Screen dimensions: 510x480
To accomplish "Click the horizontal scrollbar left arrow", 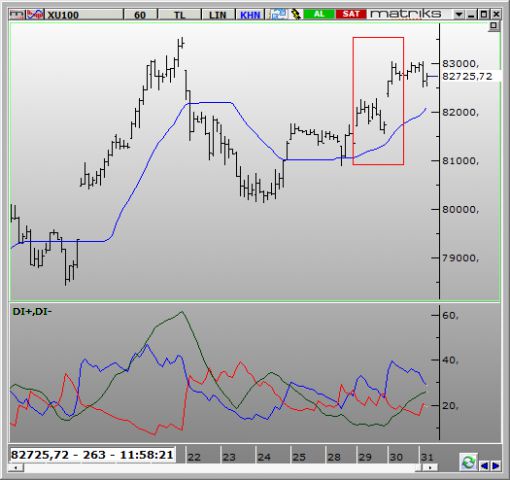I will 15,468.
